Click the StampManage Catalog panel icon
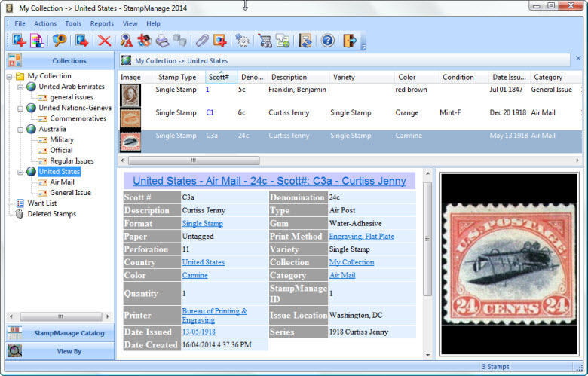The image size is (588, 376). (14, 332)
